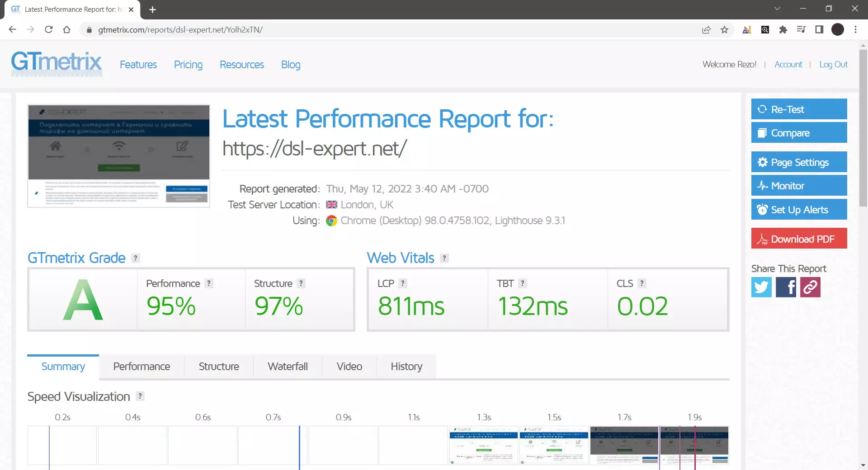Select the 1.7s filmstrip frame

624,445
